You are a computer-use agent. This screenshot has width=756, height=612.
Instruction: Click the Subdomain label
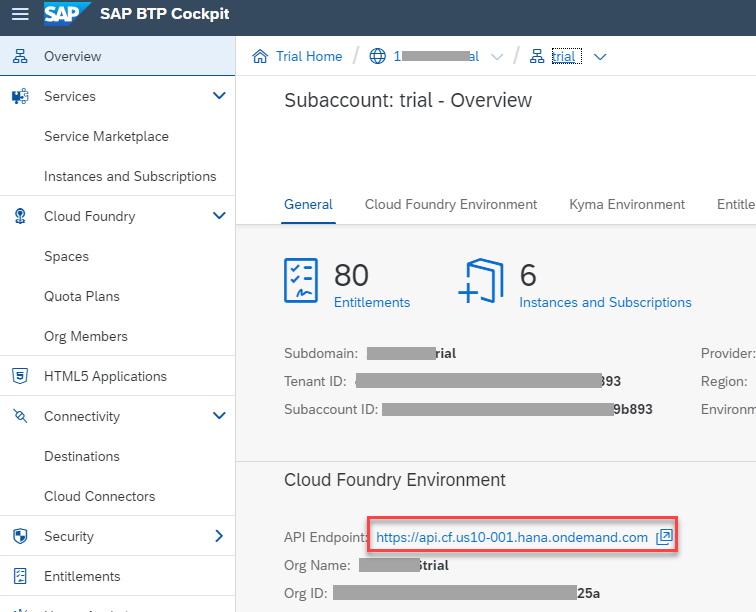click(321, 354)
